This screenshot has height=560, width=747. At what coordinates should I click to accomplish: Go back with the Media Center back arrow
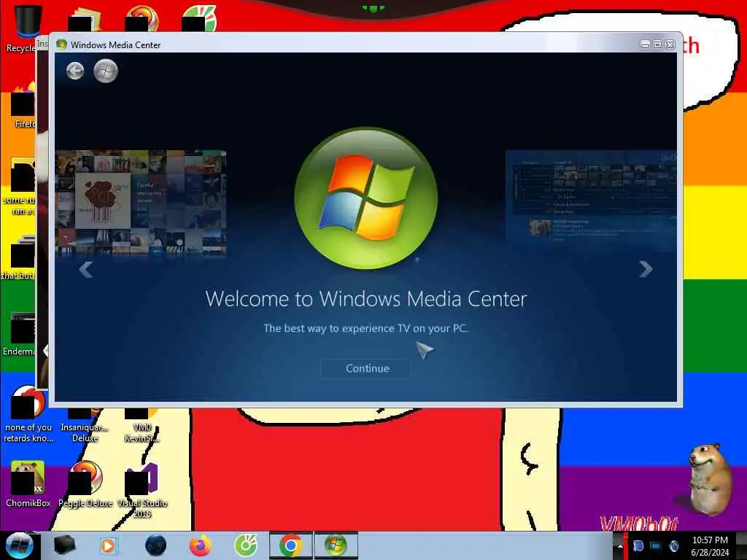click(75, 71)
